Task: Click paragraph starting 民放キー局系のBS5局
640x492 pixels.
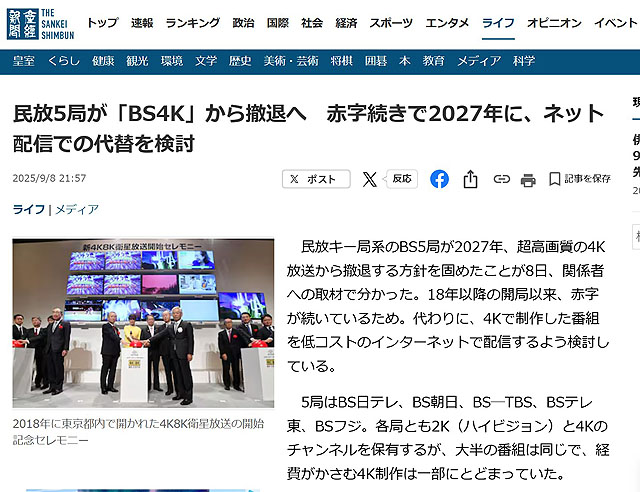Action: [448, 306]
